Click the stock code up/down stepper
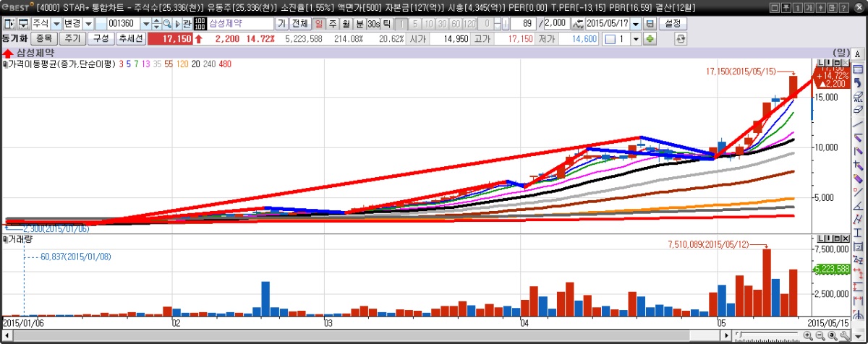 [x=156, y=23]
